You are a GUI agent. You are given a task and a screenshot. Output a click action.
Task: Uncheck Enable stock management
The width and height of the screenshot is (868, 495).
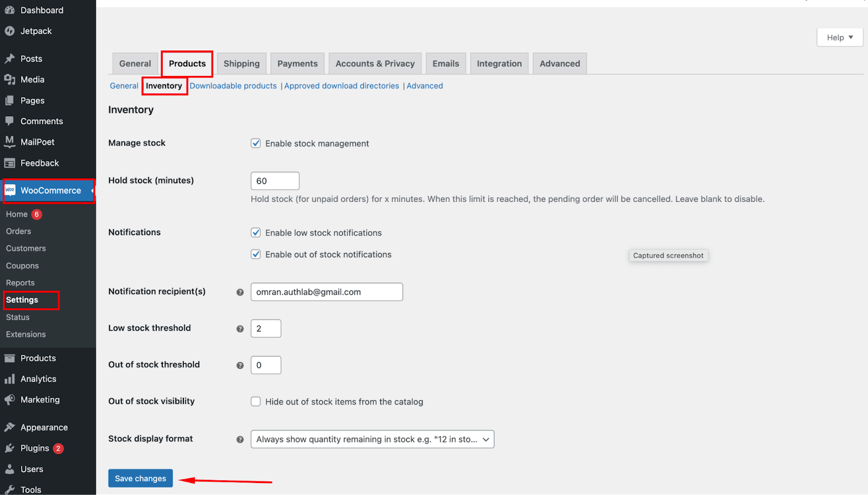[x=256, y=143]
